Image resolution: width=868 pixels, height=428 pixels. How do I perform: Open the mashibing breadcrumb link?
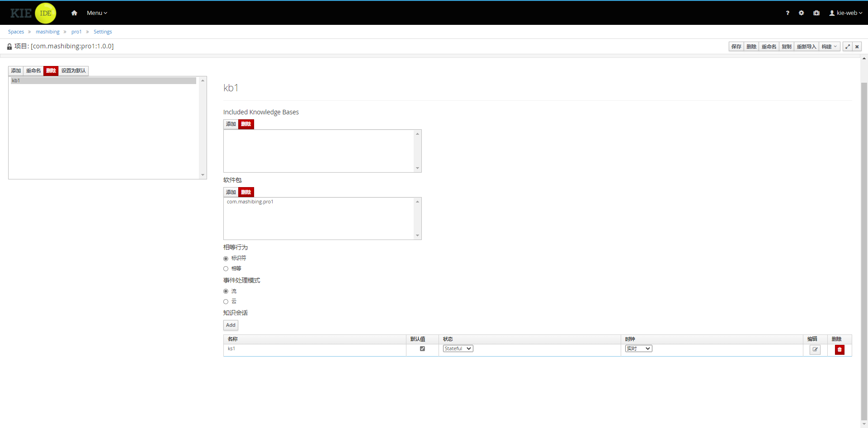(47, 32)
